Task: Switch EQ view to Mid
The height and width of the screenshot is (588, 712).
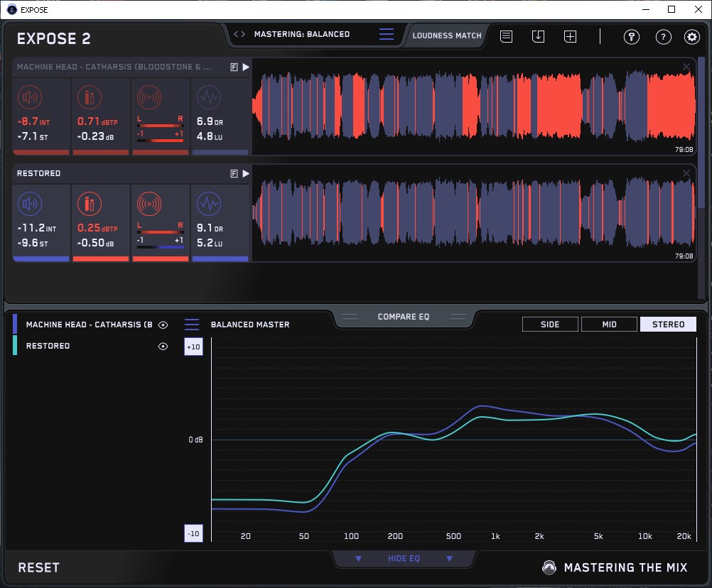Action: tap(609, 325)
